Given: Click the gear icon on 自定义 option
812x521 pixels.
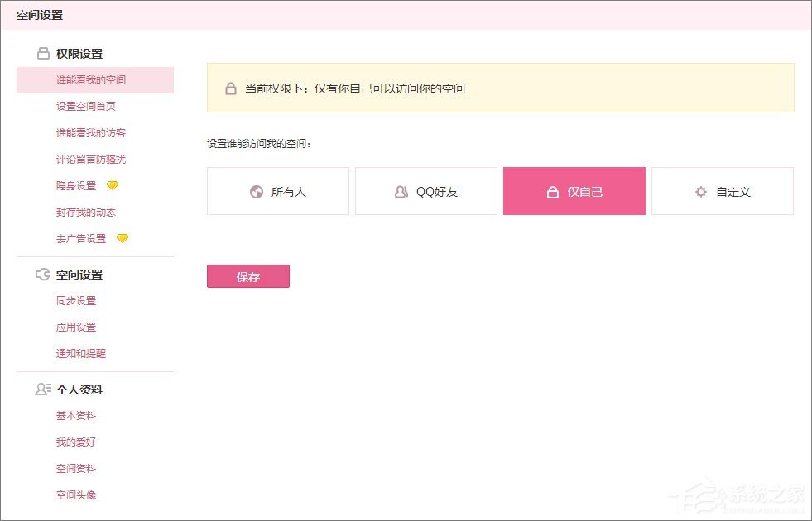Looking at the screenshot, I should pyautogui.click(x=700, y=191).
